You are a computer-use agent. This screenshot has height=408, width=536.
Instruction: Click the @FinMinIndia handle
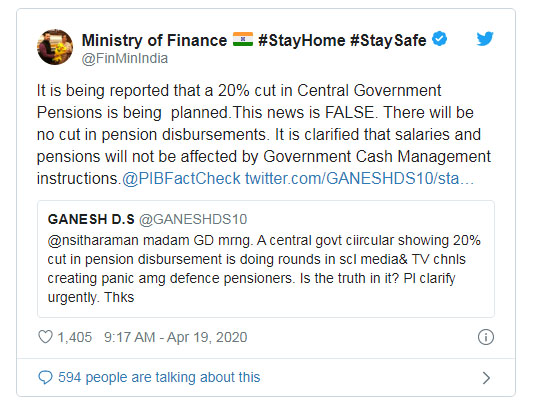click(125, 58)
